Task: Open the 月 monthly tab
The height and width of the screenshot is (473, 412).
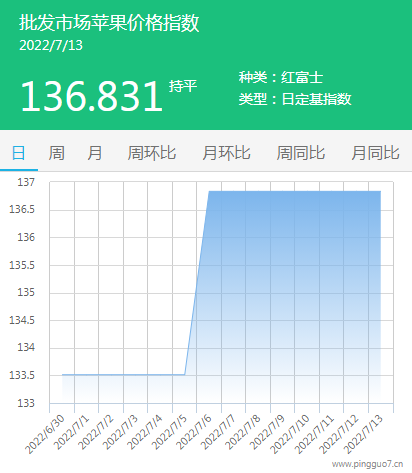Action: 95,153
